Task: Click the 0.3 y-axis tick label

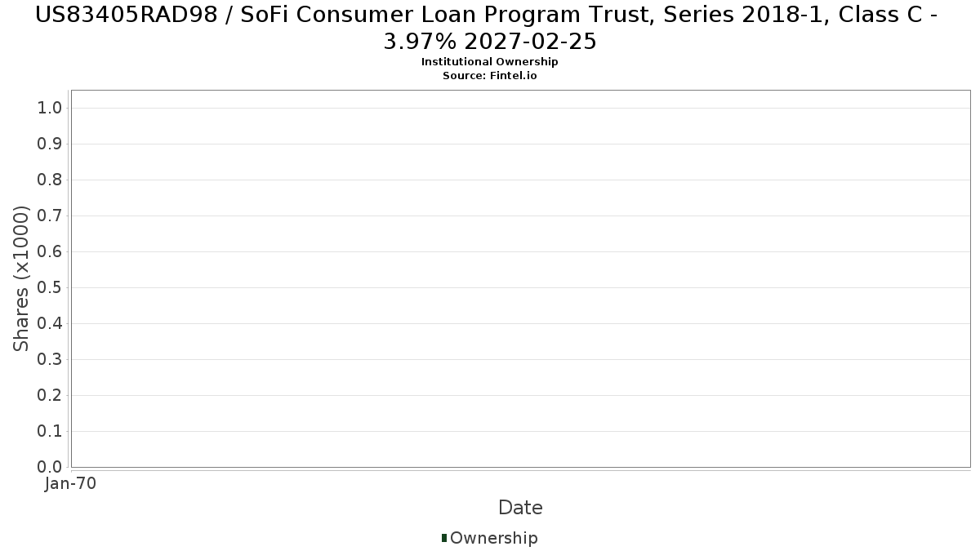Action: point(50,360)
